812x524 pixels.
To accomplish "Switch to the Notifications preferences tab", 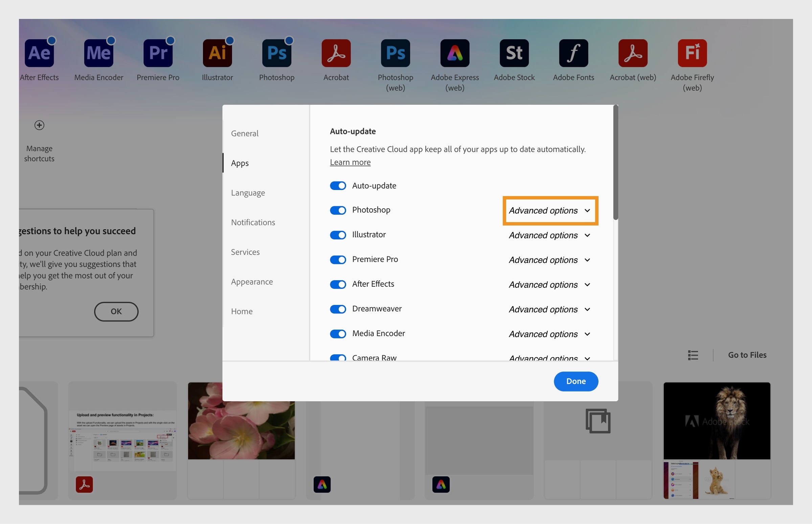I will click(x=253, y=222).
